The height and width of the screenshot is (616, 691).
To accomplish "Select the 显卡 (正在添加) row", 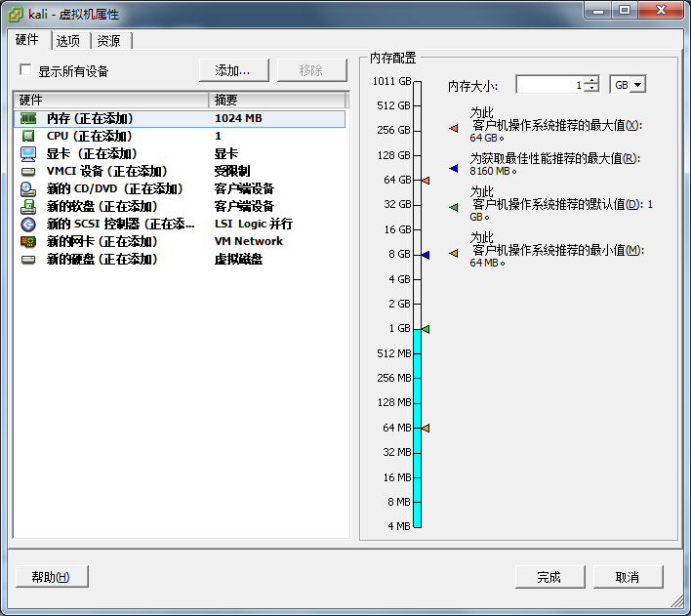I will click(x=180, y=154).
